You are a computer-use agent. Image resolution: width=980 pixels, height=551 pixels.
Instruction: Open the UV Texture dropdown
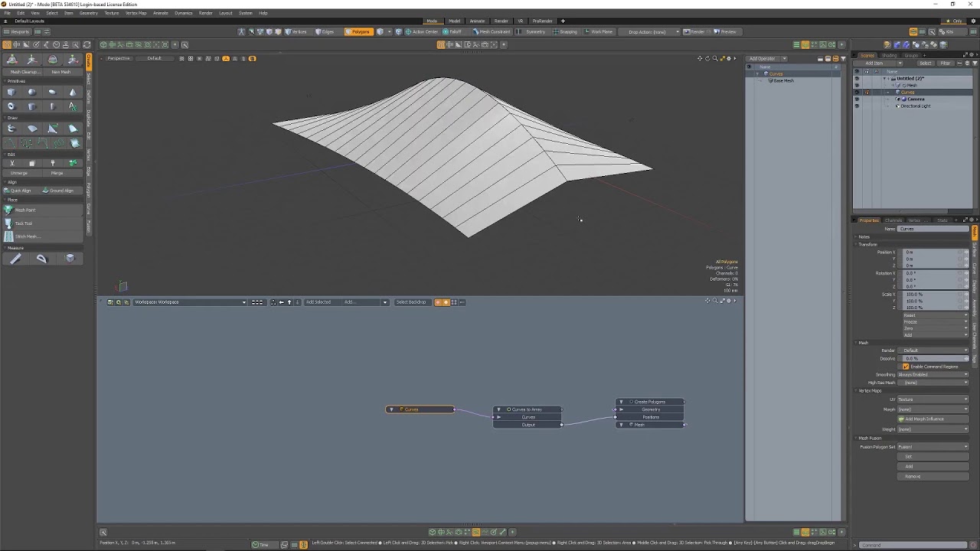933,399
